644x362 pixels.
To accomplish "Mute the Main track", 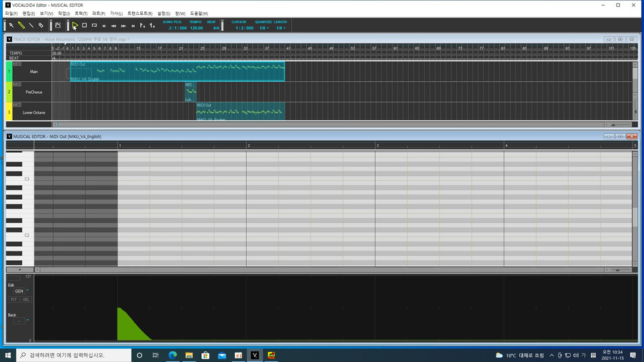I will 15,64.
